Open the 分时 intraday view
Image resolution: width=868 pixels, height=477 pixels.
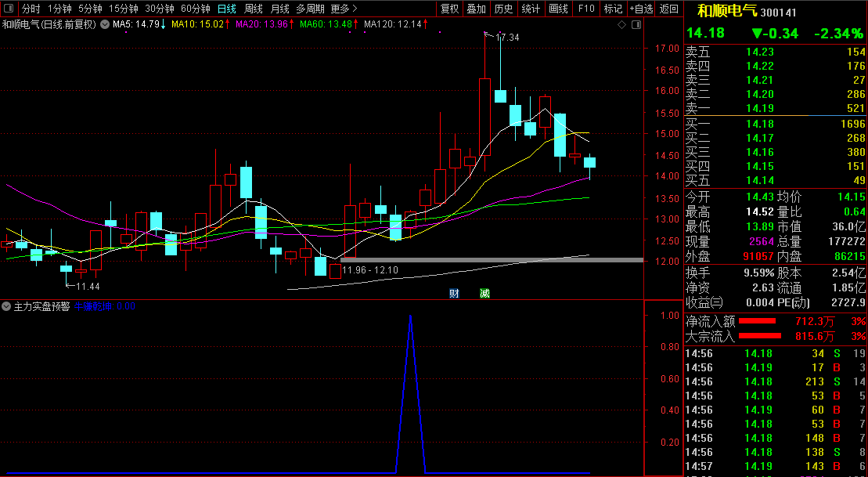point(31,9)
